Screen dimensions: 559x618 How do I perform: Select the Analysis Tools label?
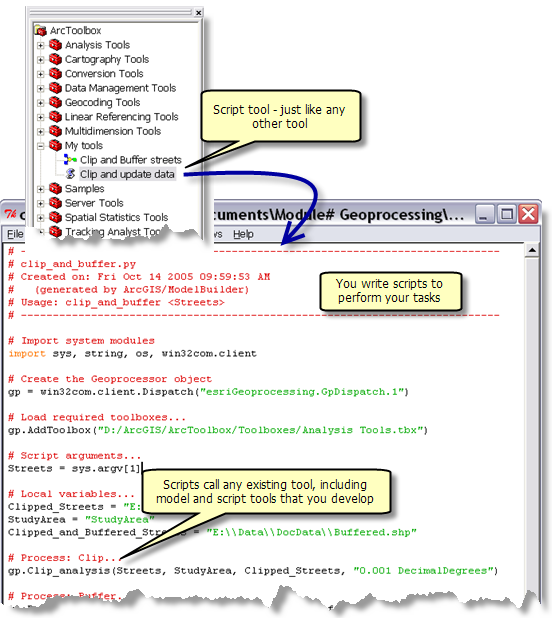97,45
